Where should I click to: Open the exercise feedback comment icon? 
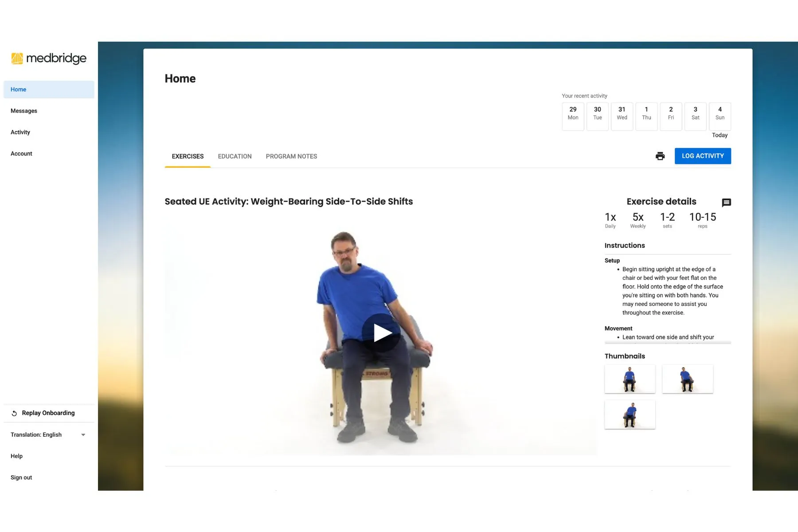pos(727,203)
